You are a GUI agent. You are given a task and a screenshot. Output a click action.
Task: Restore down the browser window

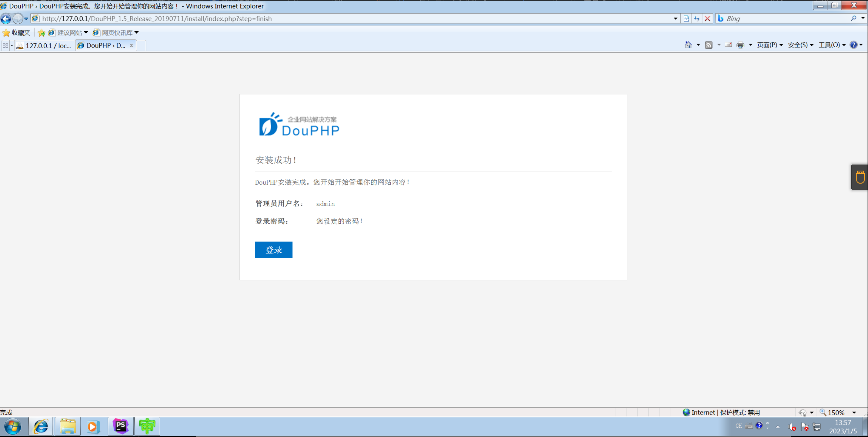coord(834,5)
